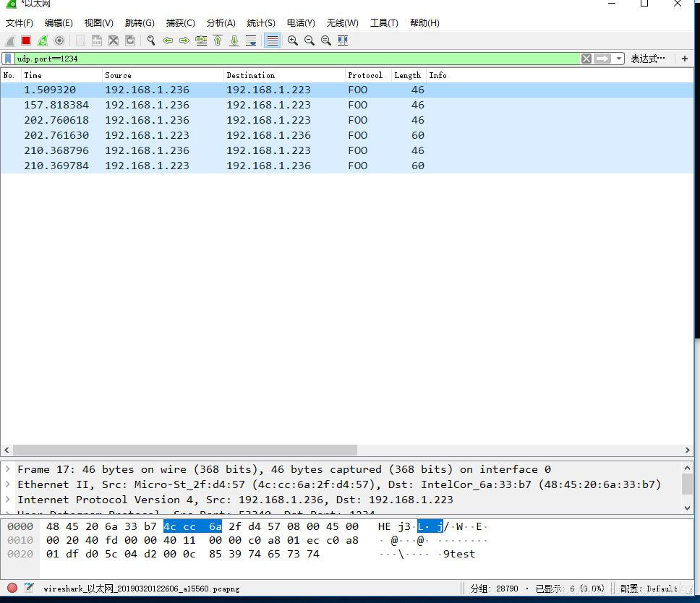Image resolution: width=700 pixels, height=603 pixels.
Task: Click the packet details scroll down arrow
Action: [687, 508]
